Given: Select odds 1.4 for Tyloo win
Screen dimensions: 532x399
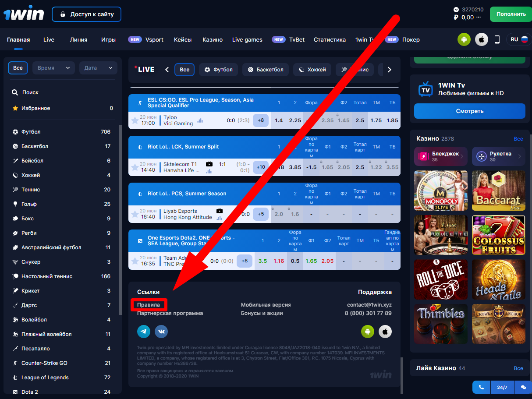Looking at the screenshot, I should [x=279, y=120].
